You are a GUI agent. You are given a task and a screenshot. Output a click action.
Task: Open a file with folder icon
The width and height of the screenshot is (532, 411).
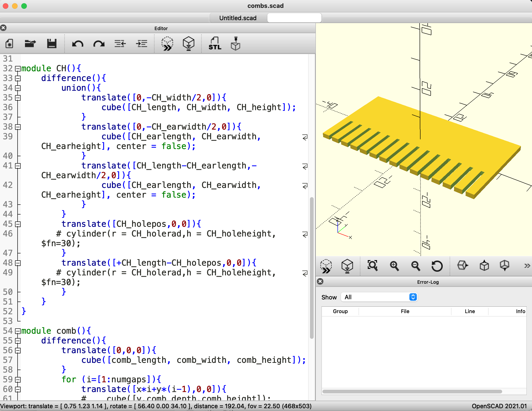[30, 44]
